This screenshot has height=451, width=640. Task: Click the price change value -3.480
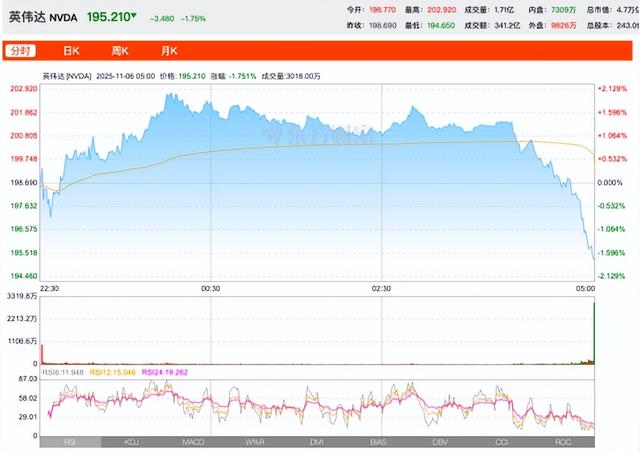[162, 19]
